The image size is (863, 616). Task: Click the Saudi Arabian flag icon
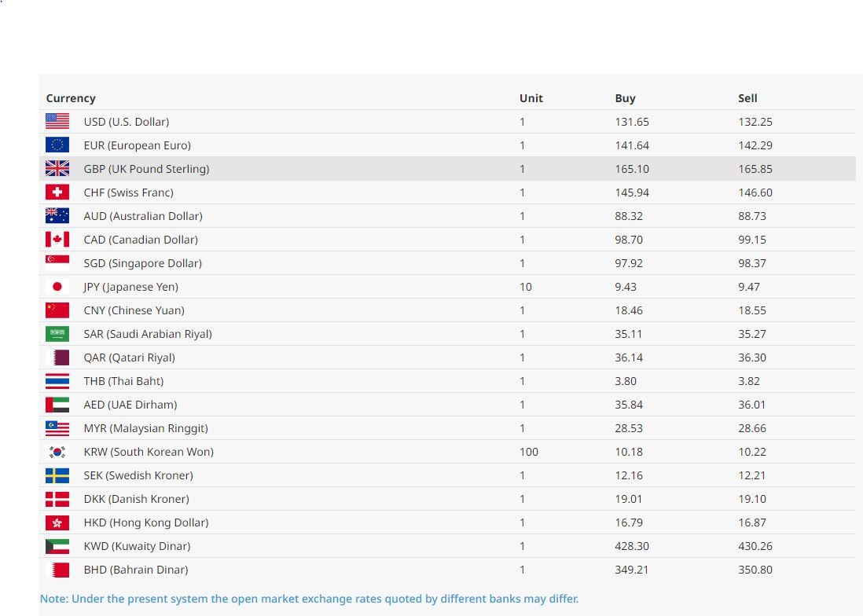pos(57,334)
